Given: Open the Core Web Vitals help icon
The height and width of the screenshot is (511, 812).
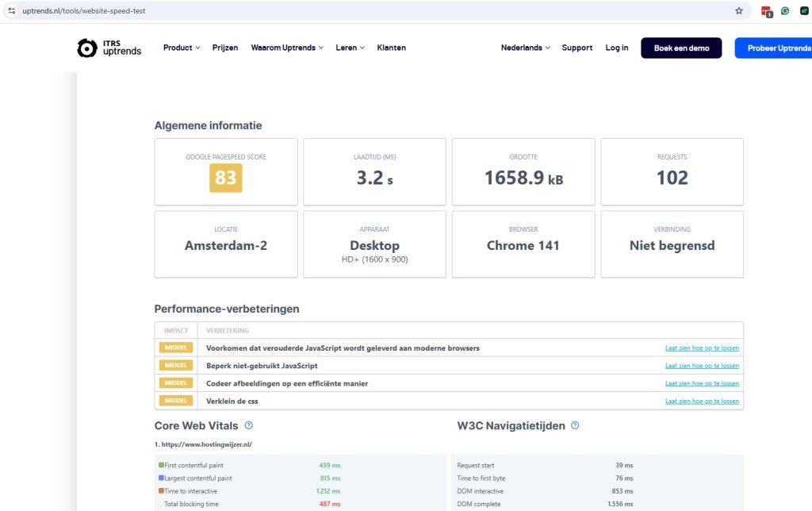Looking at the screenshot, I should (x=249, y=426).
